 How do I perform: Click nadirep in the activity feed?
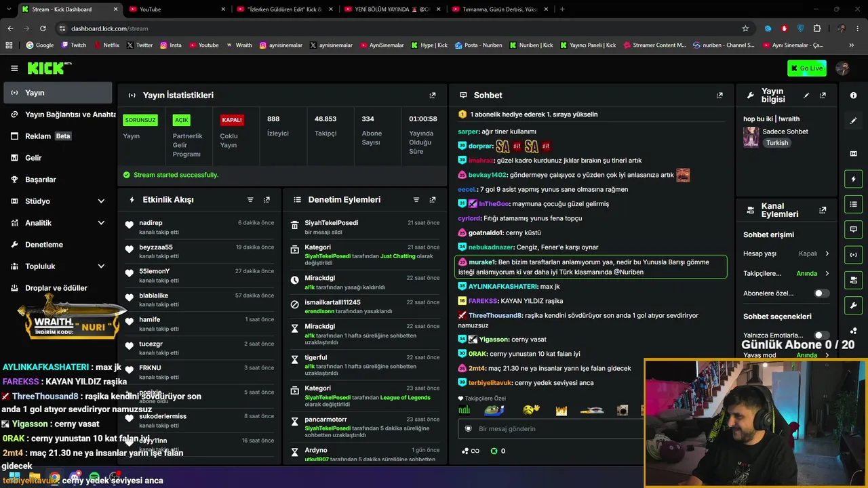pos(151,223)
